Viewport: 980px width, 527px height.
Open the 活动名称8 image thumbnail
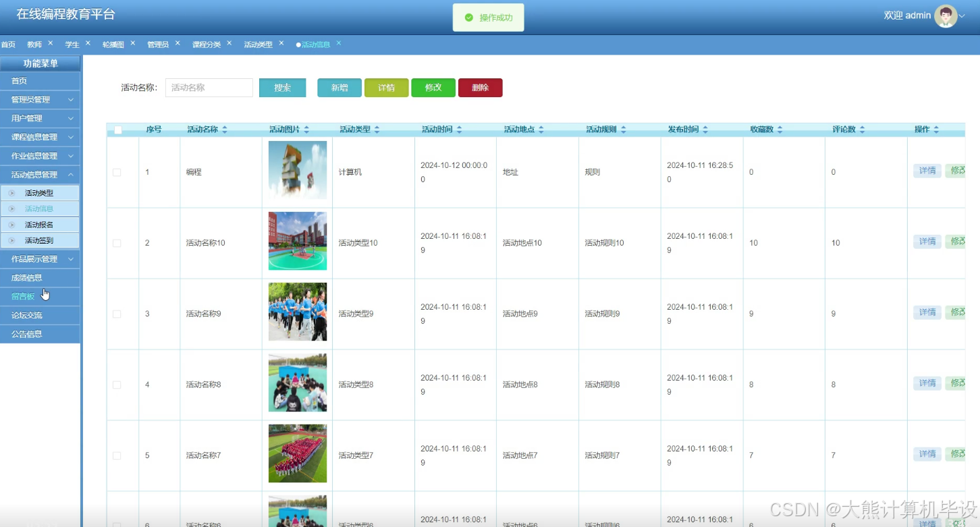[298, 383]
